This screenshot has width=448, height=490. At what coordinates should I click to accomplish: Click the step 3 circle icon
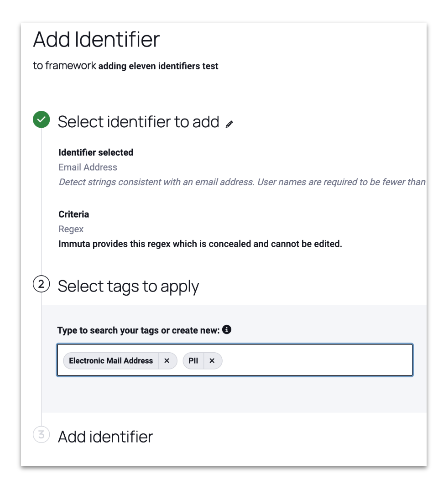tap(41, 434)
